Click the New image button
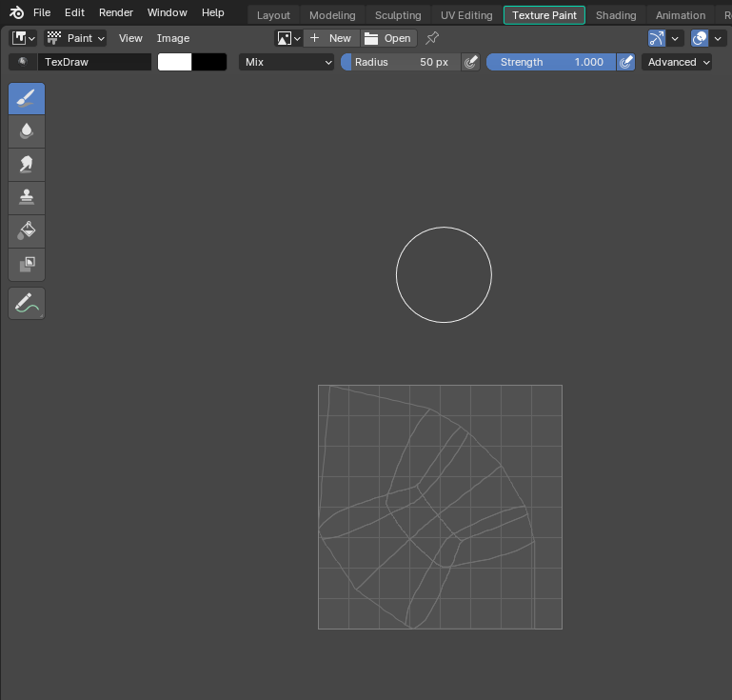The image size is (732, 700). (331, 38)
